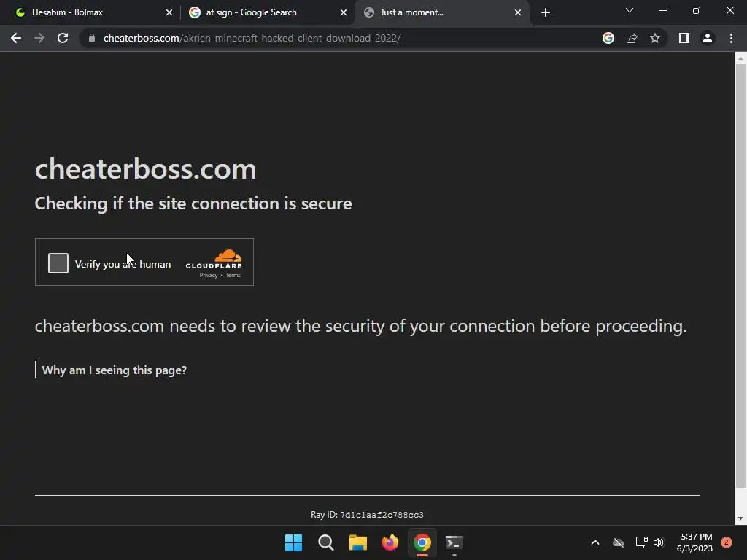747x560 pixels.
Task: Minimize the Chrome window
Action: 662,10
